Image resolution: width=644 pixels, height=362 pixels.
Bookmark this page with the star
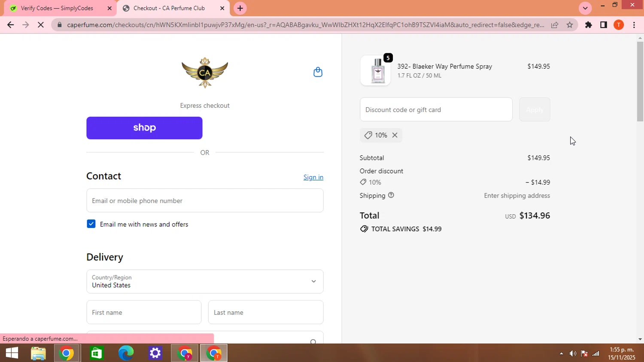570,25
